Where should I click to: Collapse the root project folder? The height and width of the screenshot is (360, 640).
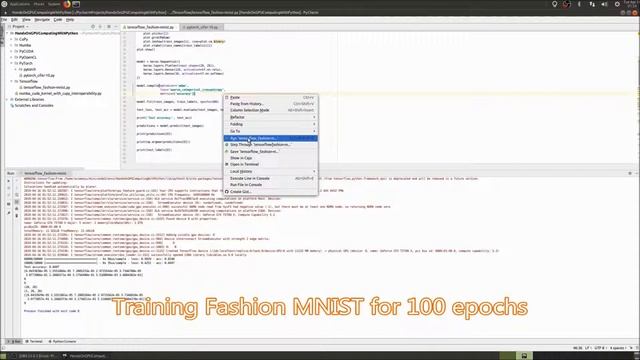pos(7,33)
